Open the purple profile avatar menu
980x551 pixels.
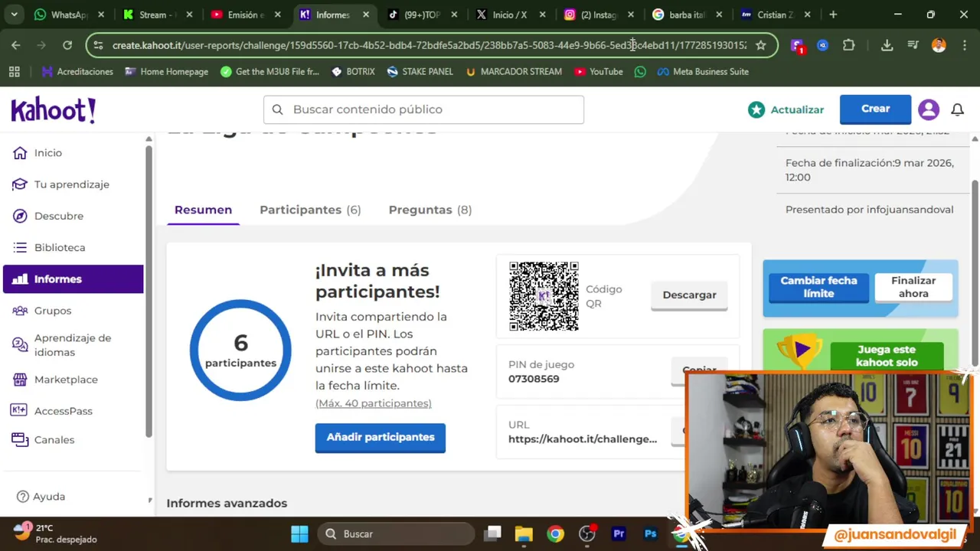pyautogui.click(x=929, y=109)
